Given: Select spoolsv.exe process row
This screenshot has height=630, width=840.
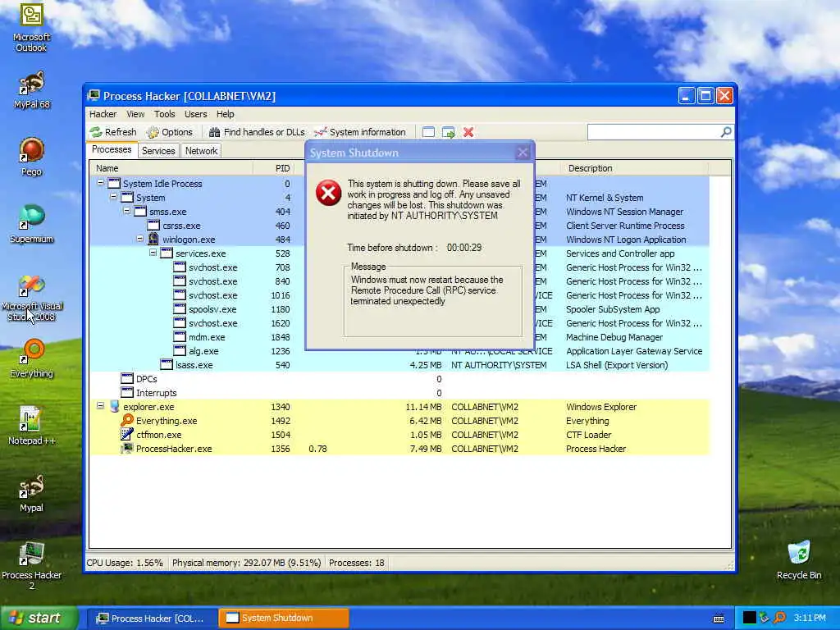Looking at the screenshot, I should point(399,309).
